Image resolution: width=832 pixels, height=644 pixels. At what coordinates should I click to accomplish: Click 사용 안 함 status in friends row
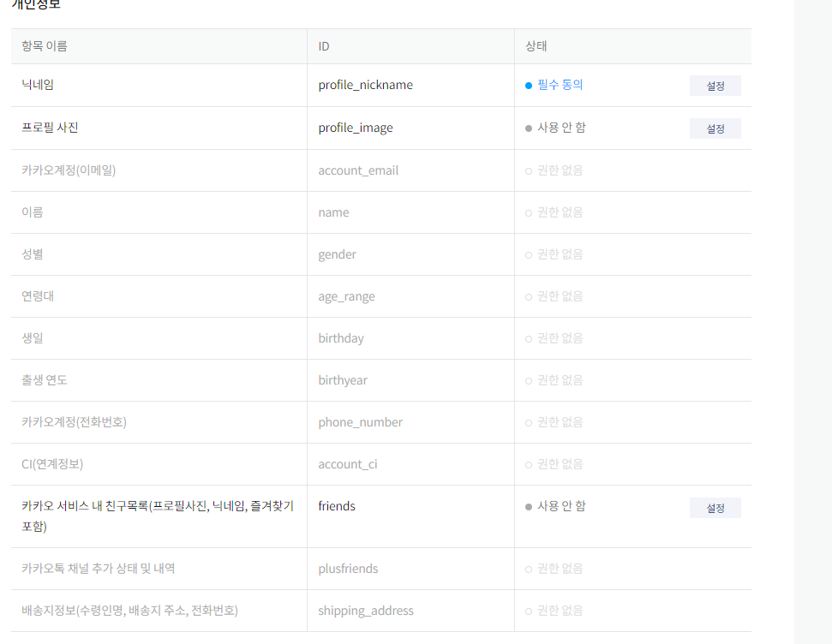(561, 505)
